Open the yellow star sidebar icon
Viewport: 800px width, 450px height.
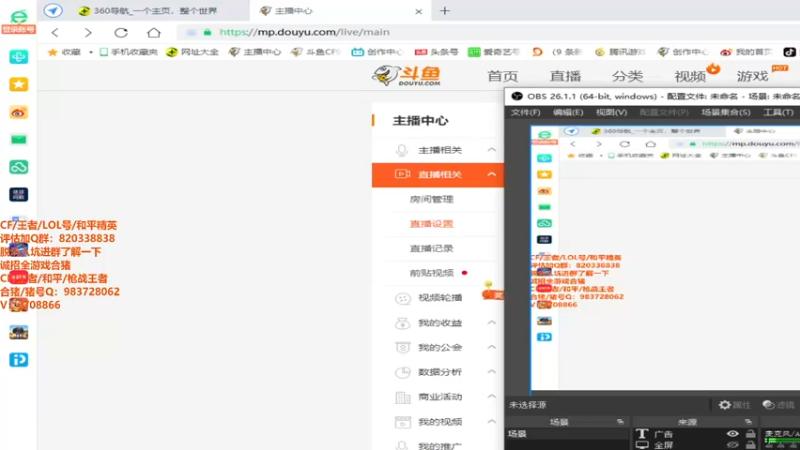18,84
